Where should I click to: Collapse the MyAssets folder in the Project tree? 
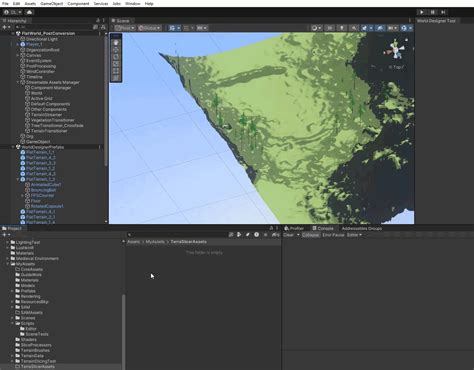click(x=8, y=264)
